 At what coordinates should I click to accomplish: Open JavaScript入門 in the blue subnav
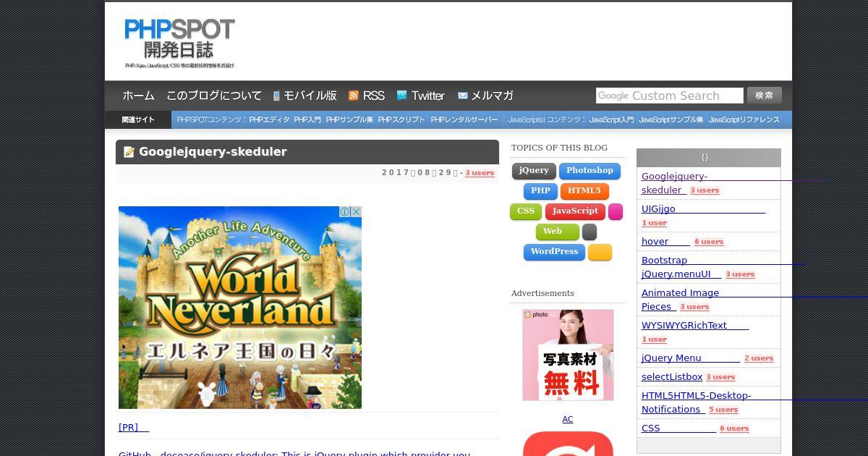pos(611,120)
